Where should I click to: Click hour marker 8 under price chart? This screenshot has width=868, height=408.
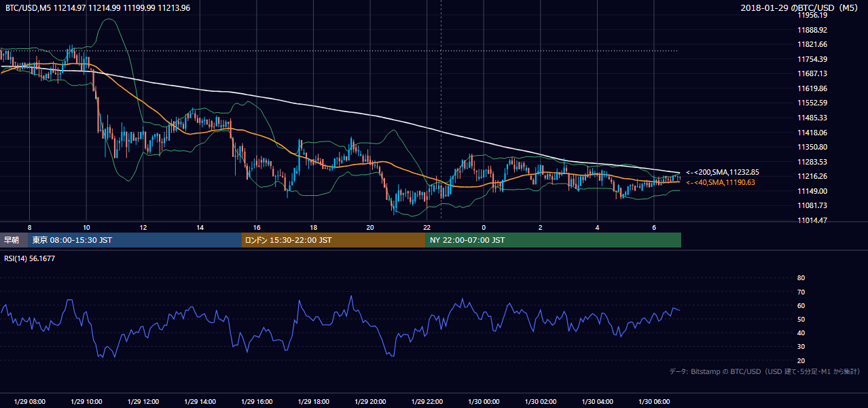coord(30,227)
